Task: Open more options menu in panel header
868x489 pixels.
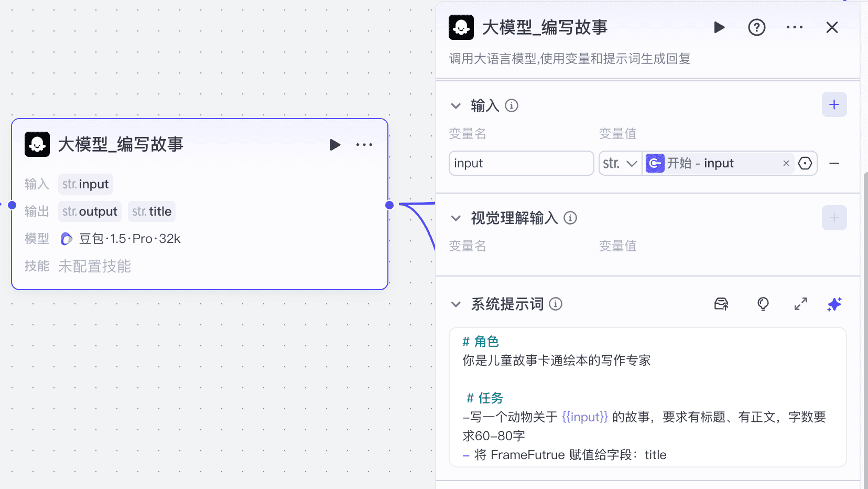Action: pyautogui.click(x=794, y=27)
